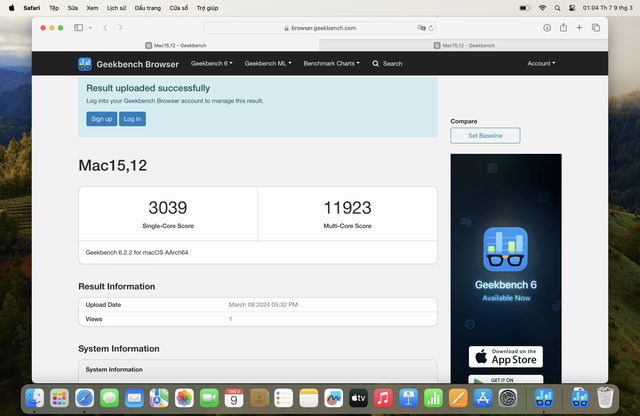Click the Log in button
640x416 pixels.
pyautogui.click(x=132, y=119)
